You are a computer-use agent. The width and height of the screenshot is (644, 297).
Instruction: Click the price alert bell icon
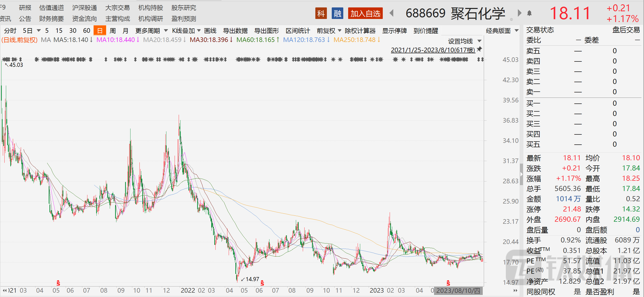pos(529,13)
